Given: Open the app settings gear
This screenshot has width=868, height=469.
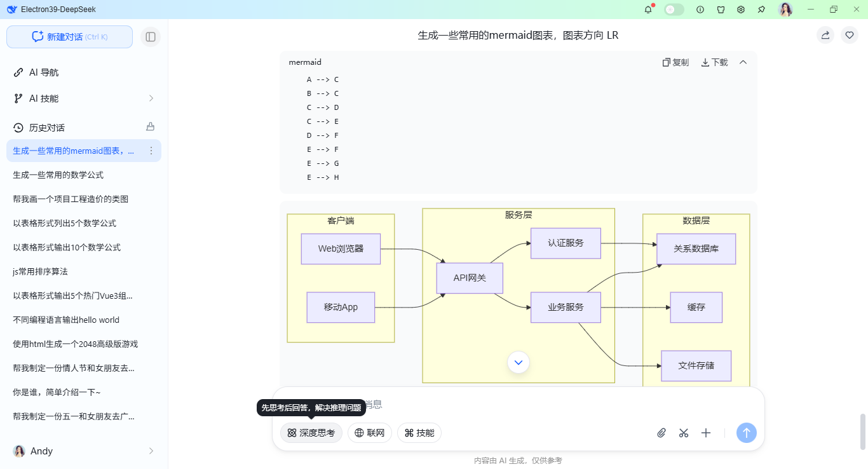Looking at the screenshot, I should click(741, 10).
